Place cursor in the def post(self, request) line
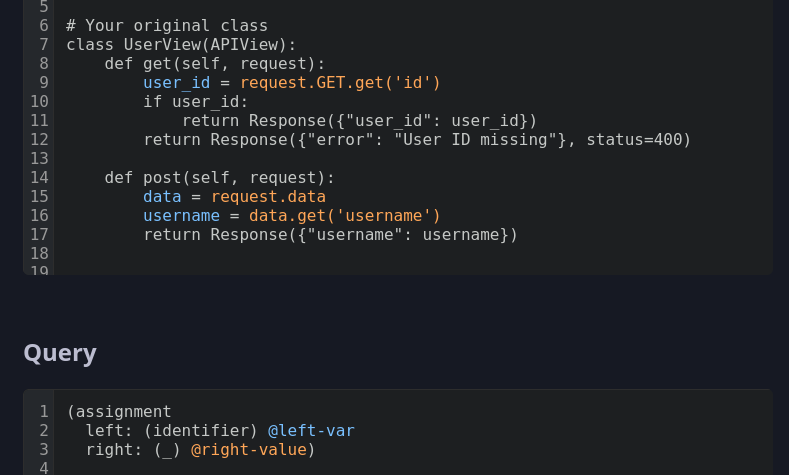 [219, 178]
